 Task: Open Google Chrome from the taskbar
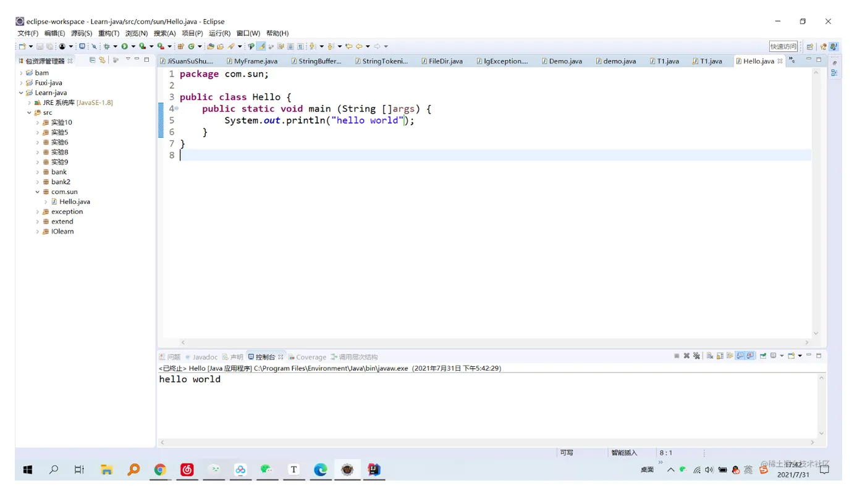coord(160,470)
